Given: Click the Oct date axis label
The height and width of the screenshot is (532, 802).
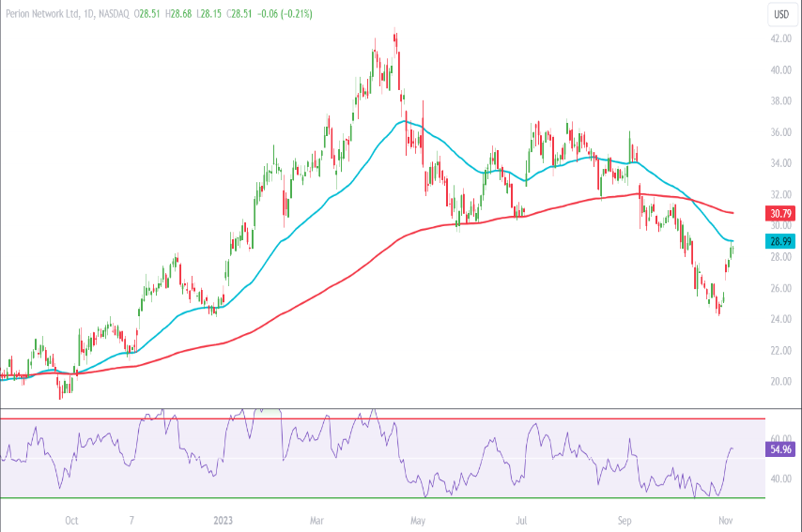Looking at the screenshot, I should click(71, 521).
